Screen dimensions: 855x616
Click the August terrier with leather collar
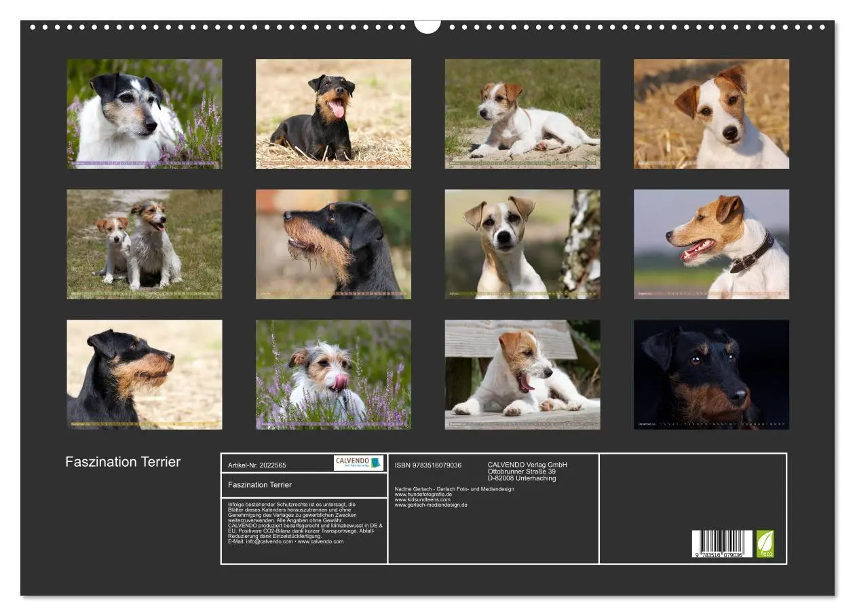[711, 244]
